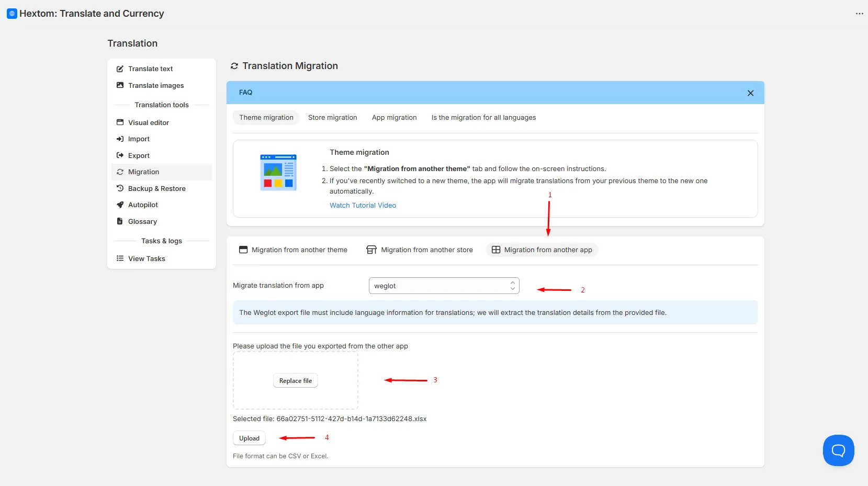Open the chat support bubble
This screenshot has height=486, width=868.
click(x=839, y=450)
